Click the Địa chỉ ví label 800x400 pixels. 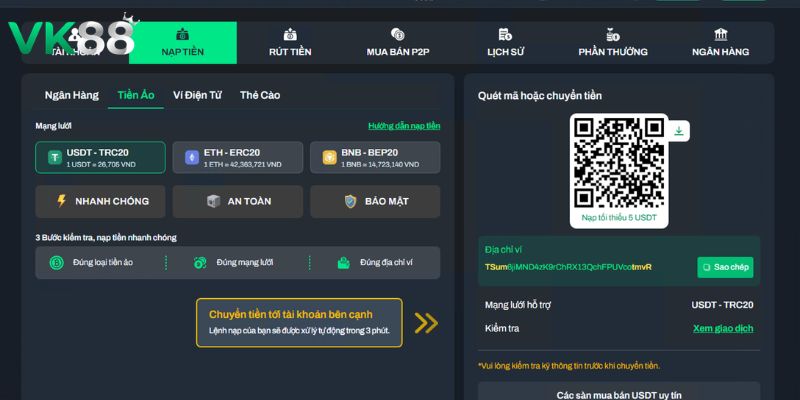tap(503, 250)
